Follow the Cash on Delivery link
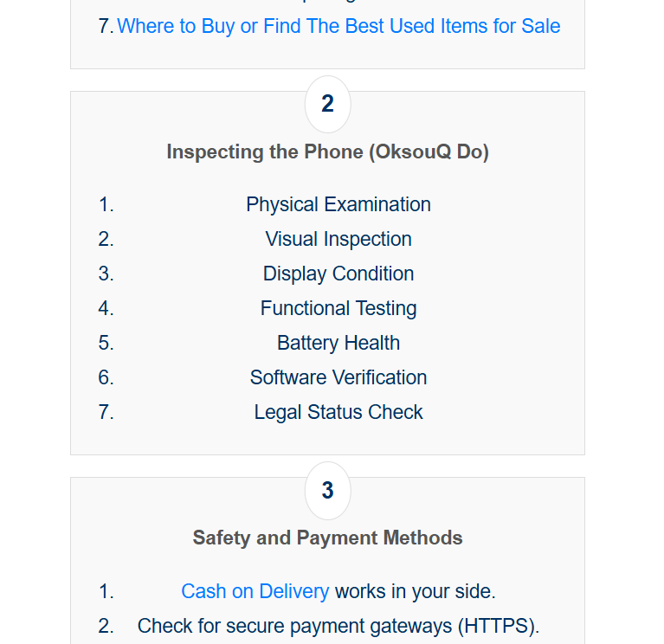The image size is (664, 644). point(255,591)
